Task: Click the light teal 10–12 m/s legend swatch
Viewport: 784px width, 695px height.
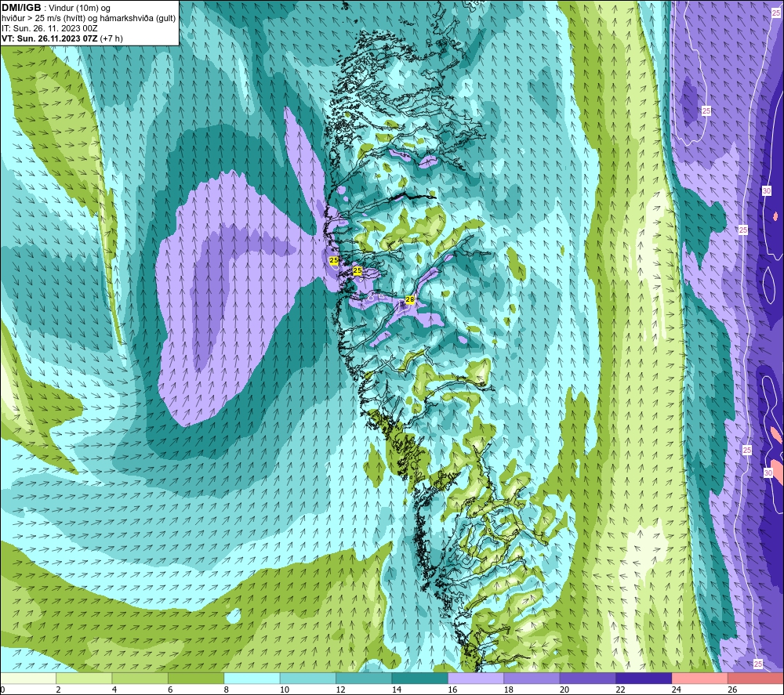Action: coord(308,678)
